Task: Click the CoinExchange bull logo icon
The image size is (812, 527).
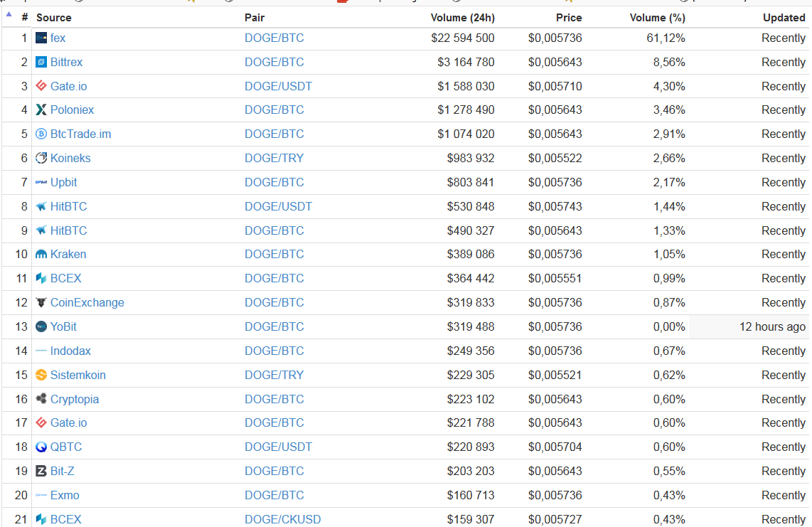Action: tap(41, 303)
